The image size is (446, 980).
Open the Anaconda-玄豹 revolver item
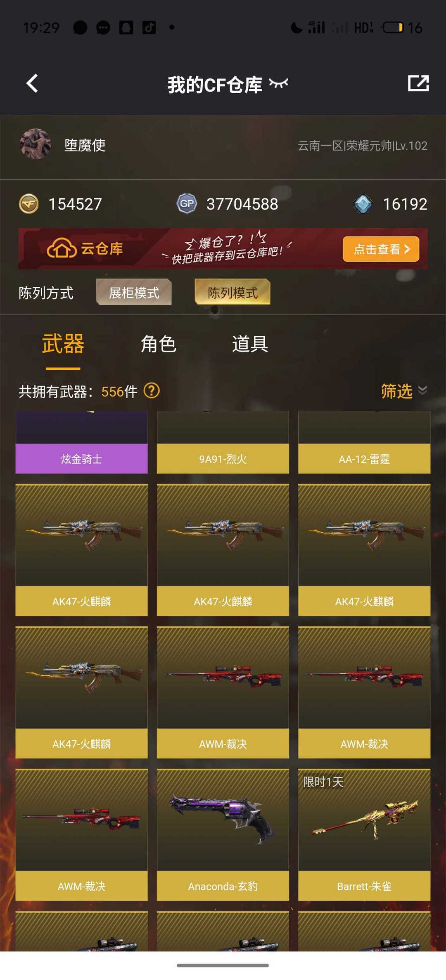point(223,834)
